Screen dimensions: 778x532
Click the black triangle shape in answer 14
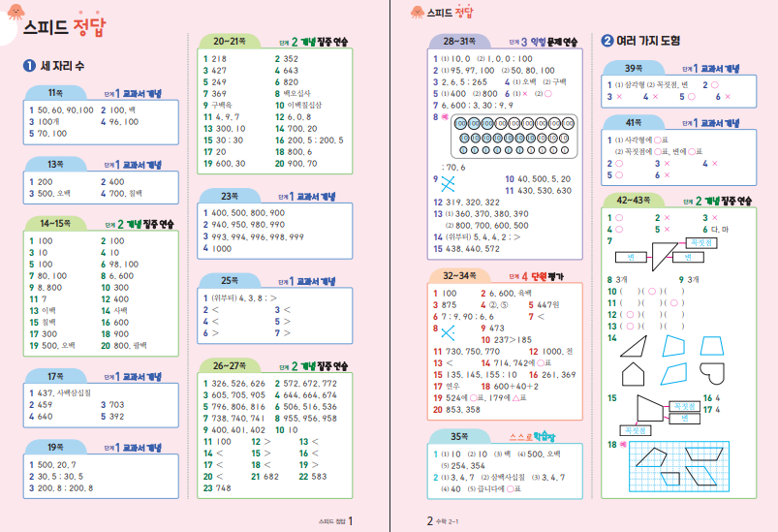click(x=634, y=346)
